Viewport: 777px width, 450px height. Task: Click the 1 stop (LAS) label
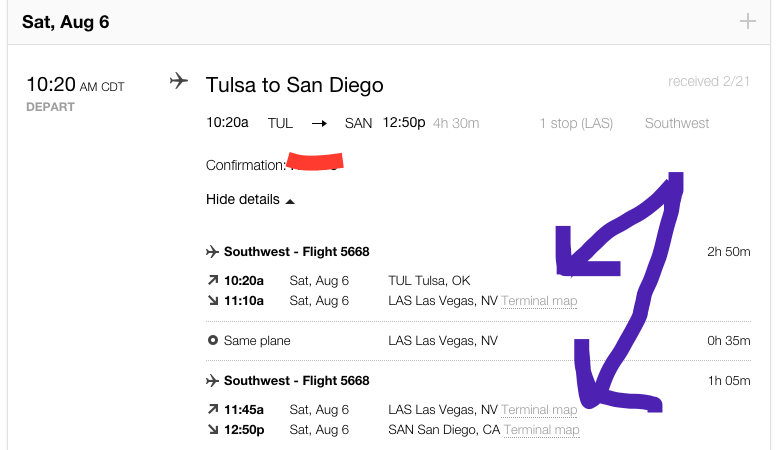(576, 123)
